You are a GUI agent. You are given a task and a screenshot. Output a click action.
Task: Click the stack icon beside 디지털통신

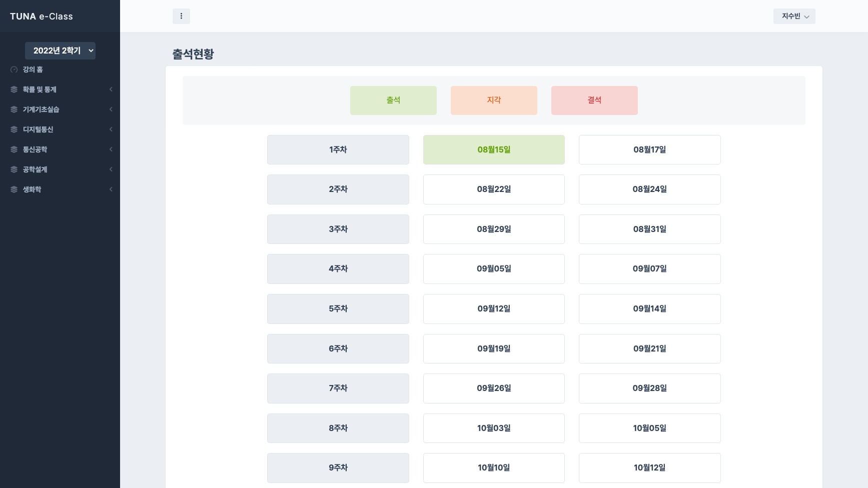tap(14, 129)
